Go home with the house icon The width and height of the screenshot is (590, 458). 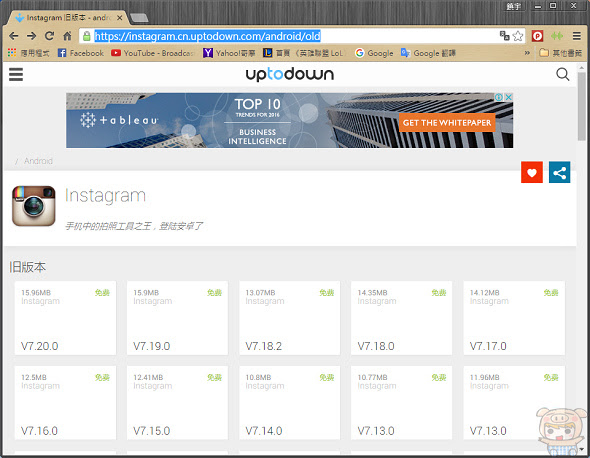coord(67,36)
